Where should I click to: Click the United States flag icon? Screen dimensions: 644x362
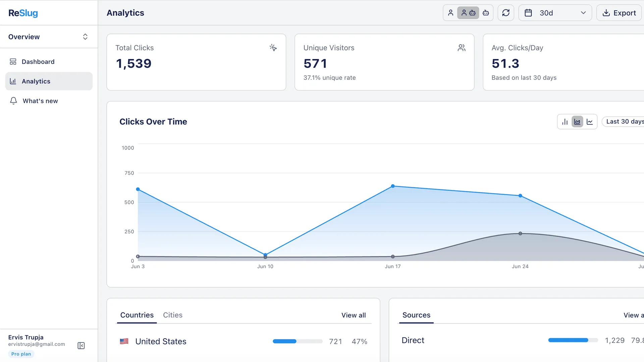(124, 341)
